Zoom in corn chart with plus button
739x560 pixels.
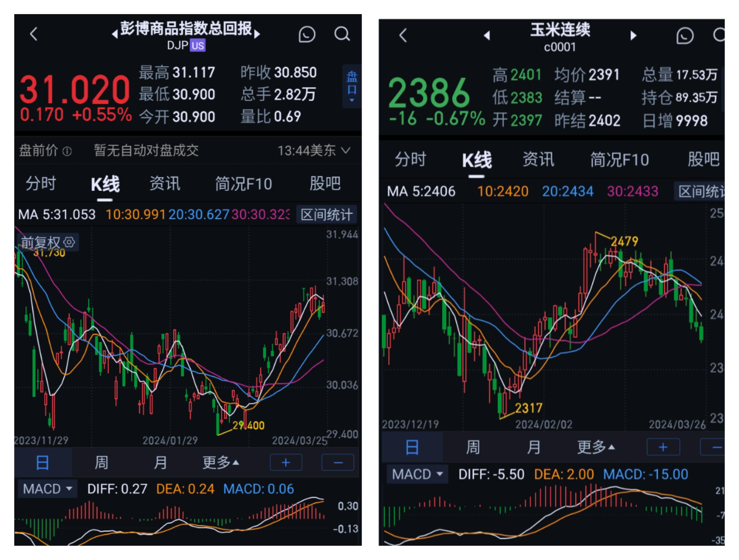(x=663, y=447)
